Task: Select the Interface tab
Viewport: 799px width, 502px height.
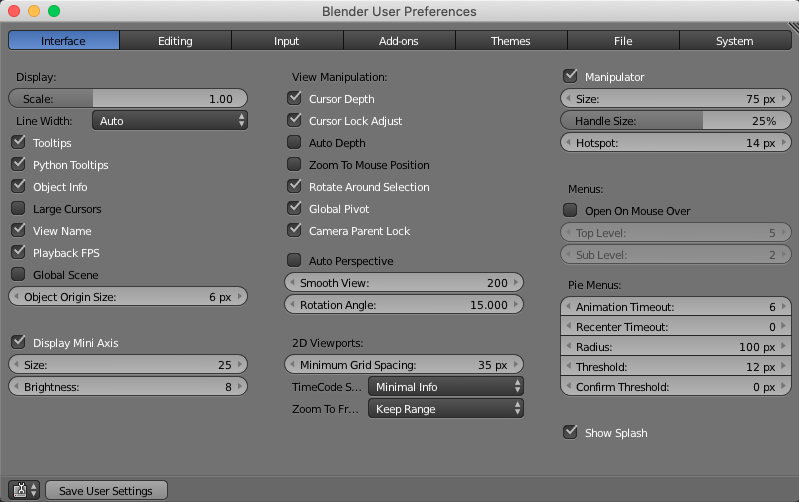Action: click(64, 40)
